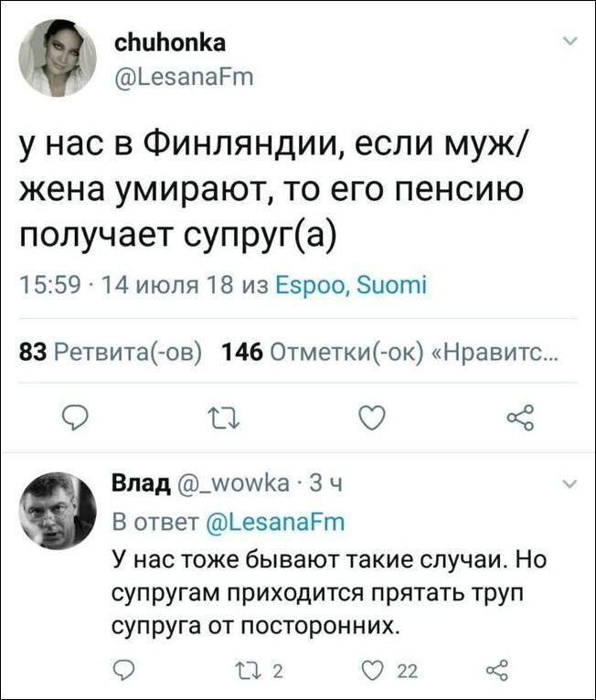Share the main tweet by chuhonka
The image size is (596, 700).
click(520, 418)
